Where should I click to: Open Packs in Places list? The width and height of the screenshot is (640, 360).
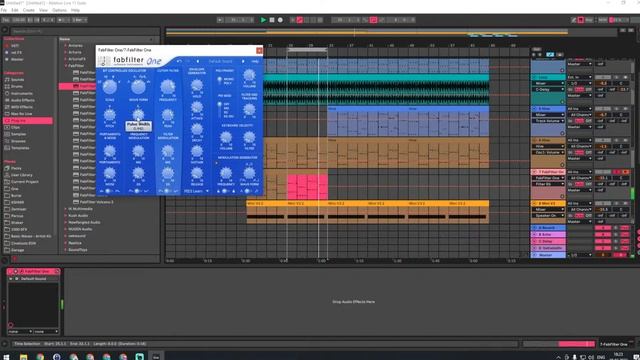click(16, 168)
